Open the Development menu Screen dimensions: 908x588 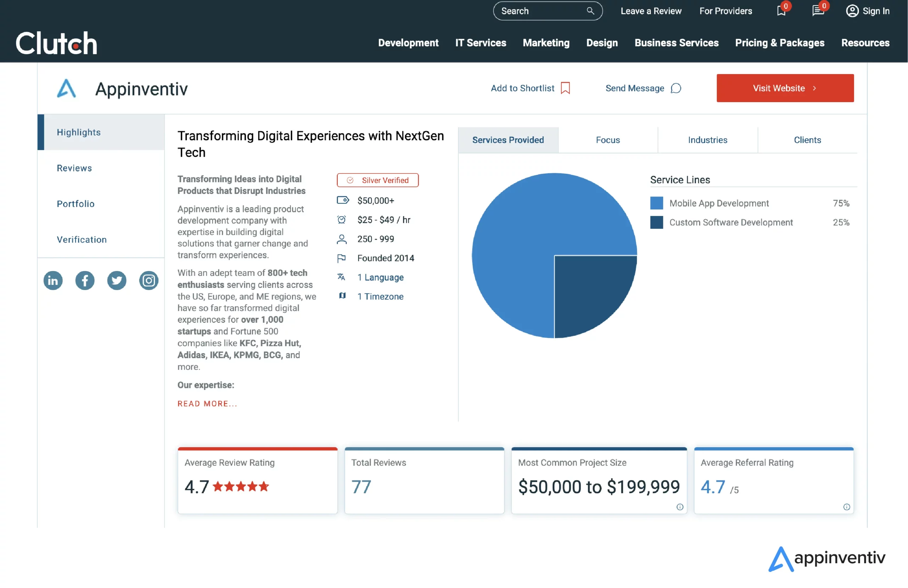click(408, 43)
